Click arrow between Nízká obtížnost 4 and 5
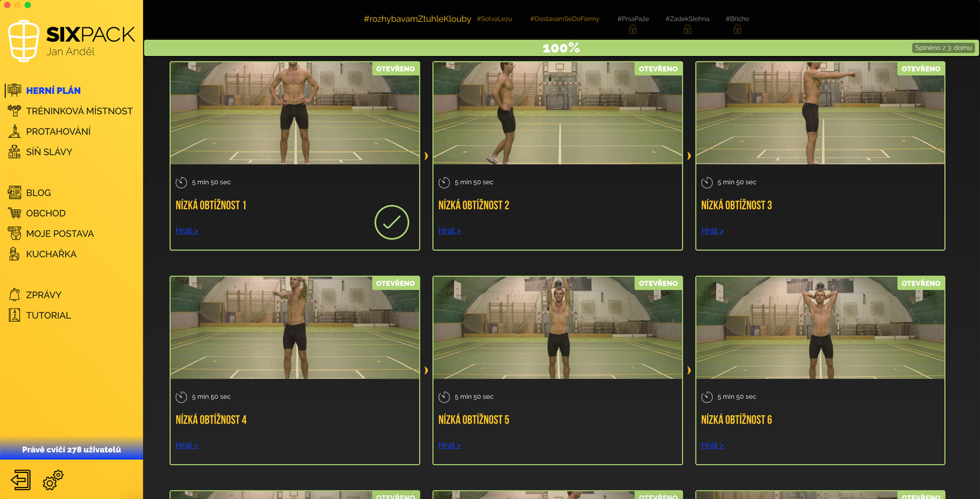The image size is (980, 499). coord(426,370)
